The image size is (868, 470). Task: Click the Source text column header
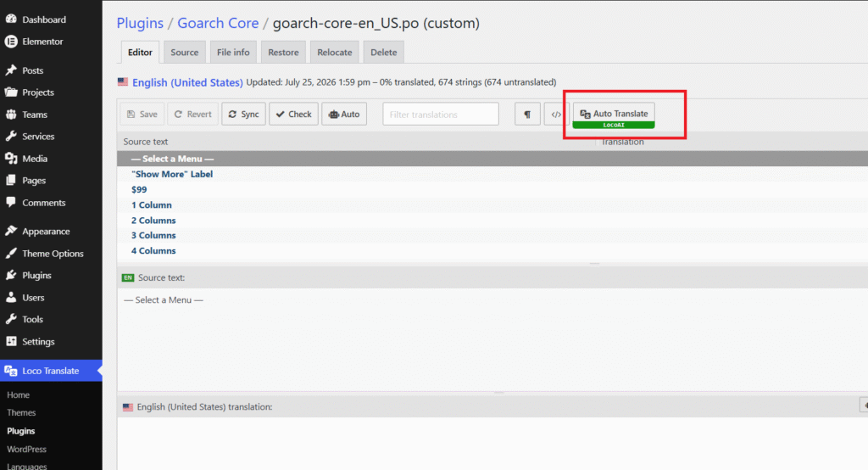(x=146, y=142)
